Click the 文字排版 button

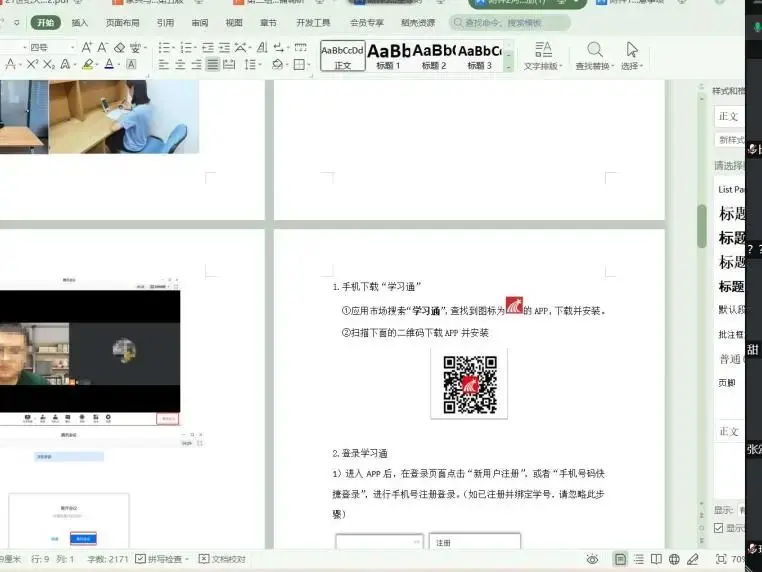click(543, 56)
